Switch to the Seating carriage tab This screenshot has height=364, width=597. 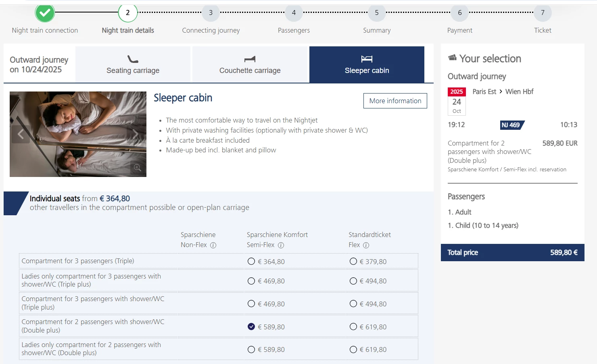click(133, 64)
